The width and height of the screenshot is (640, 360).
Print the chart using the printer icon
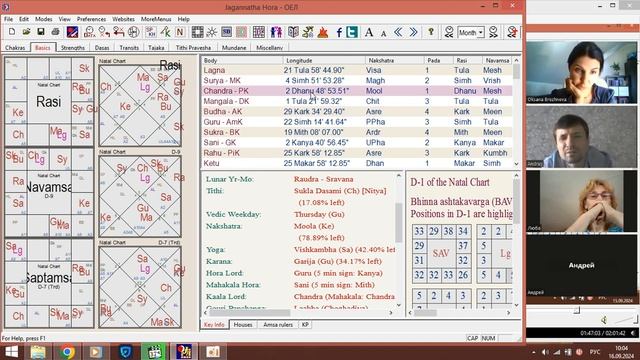56,32
